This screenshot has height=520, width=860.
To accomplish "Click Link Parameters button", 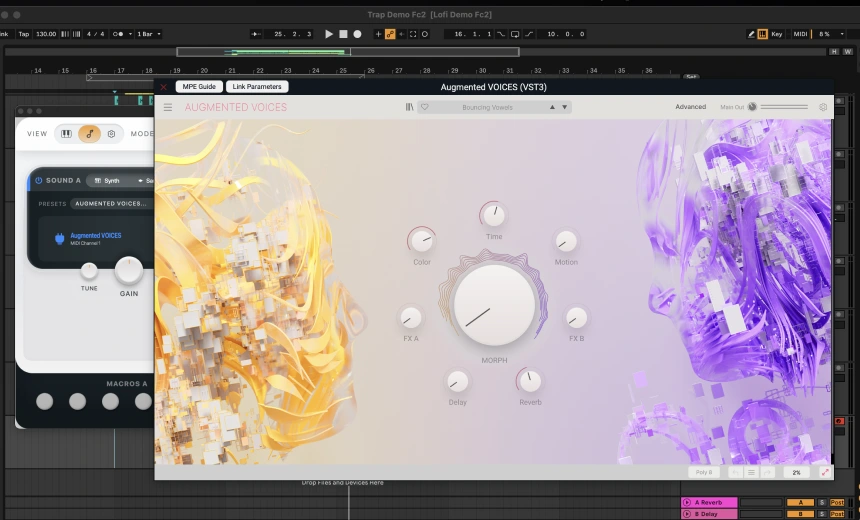I will click(257, 87).
